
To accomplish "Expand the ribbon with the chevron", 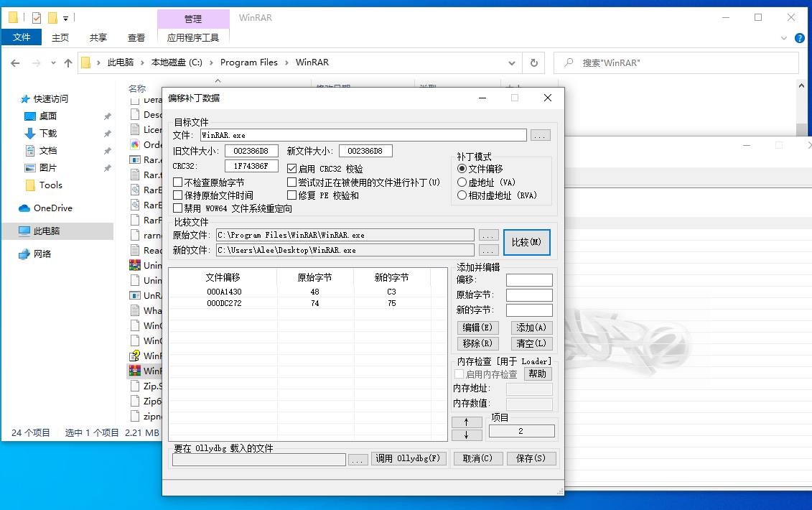I will pos(783,38).
